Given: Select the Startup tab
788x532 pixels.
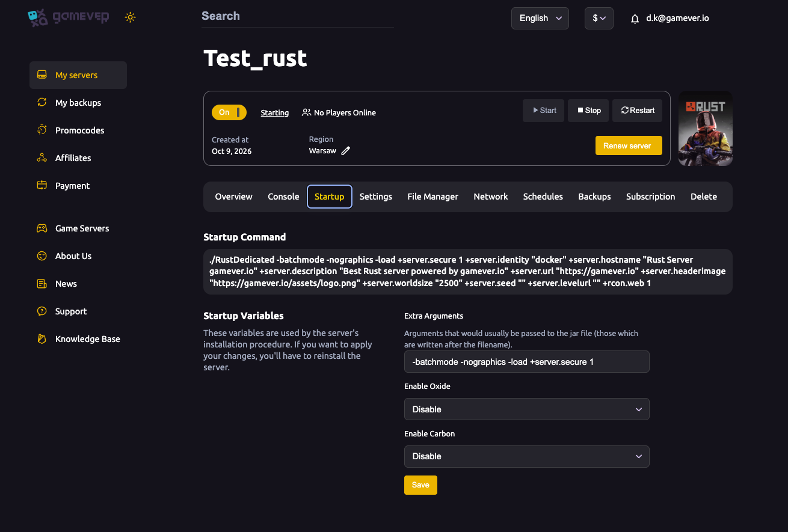Looking at the screenshot, I should point(330,197).
